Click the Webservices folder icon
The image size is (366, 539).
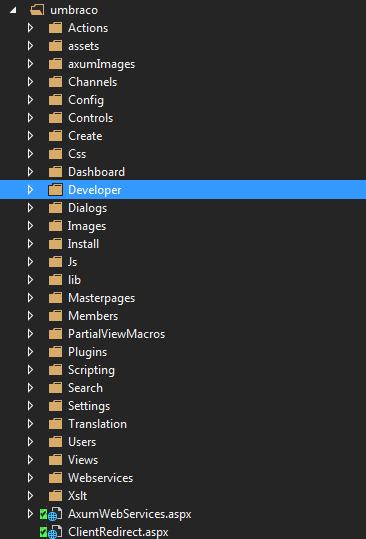(x=55, y=478)
